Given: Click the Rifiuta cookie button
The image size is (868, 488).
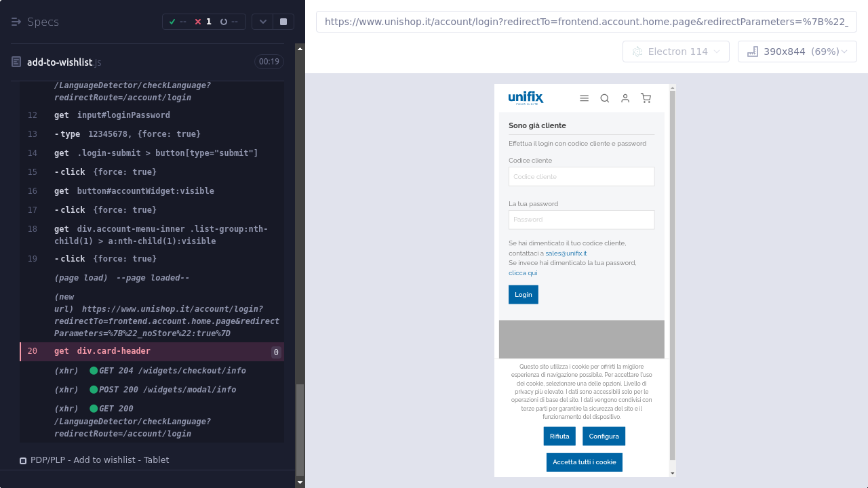Looking at the screenshot, I should (x=559, y=436).
